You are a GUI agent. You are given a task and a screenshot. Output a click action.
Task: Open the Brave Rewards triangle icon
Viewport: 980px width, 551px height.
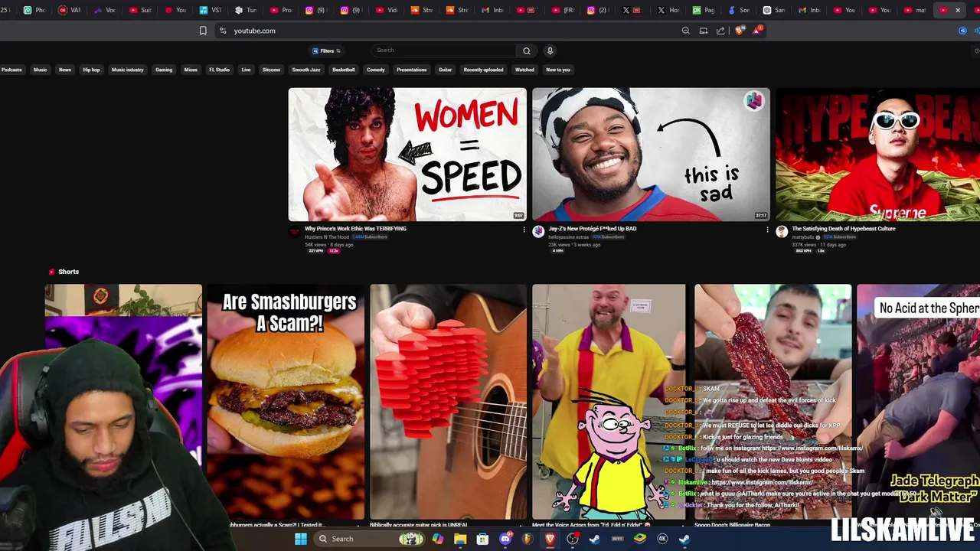(x=757, y=31)
